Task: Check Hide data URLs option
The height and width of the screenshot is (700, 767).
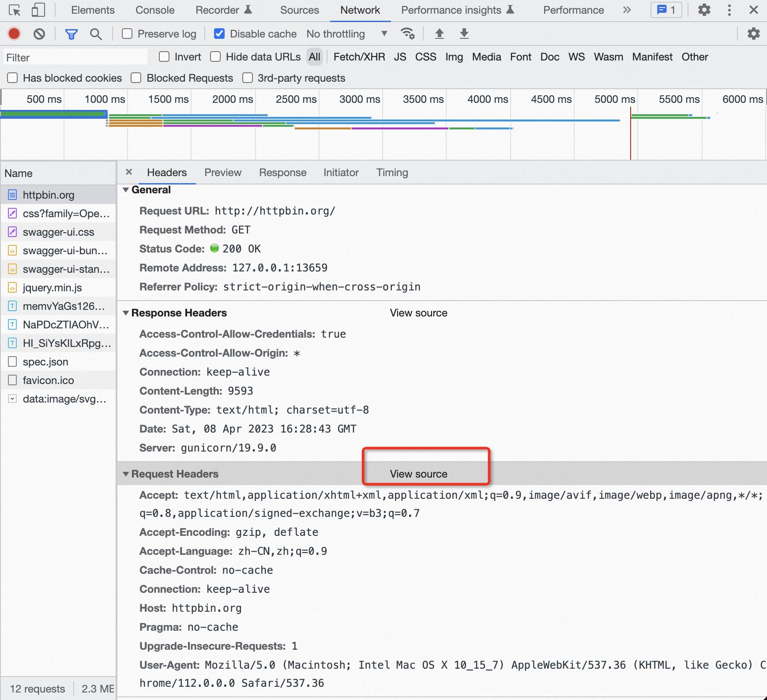Action: [215, 56]
